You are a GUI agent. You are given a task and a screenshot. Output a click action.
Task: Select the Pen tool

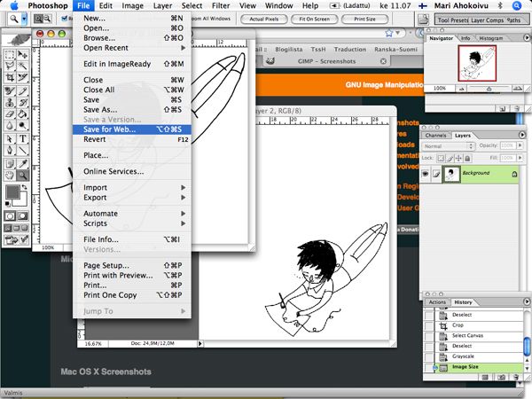[10, 150]
